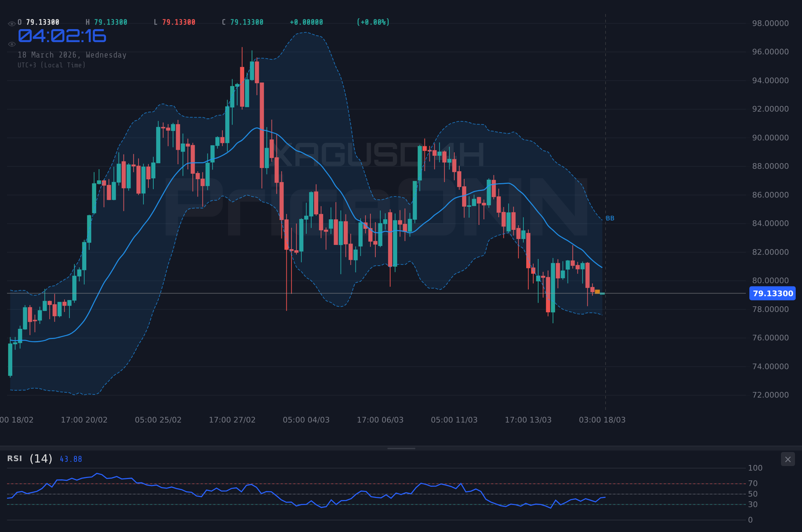The height and width of the screenshot is (532, 802).
Task: Click the 79.13300 current price label
Action: pos(773,293)
